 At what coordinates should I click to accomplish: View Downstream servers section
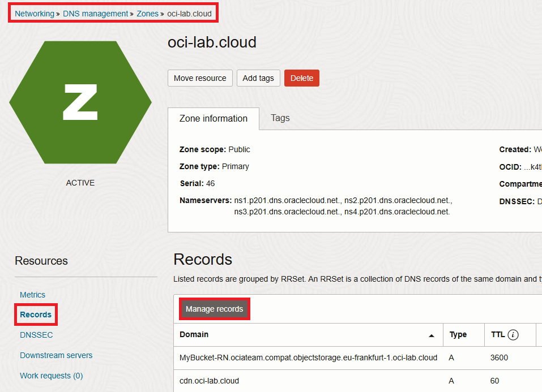pos(56,355)
